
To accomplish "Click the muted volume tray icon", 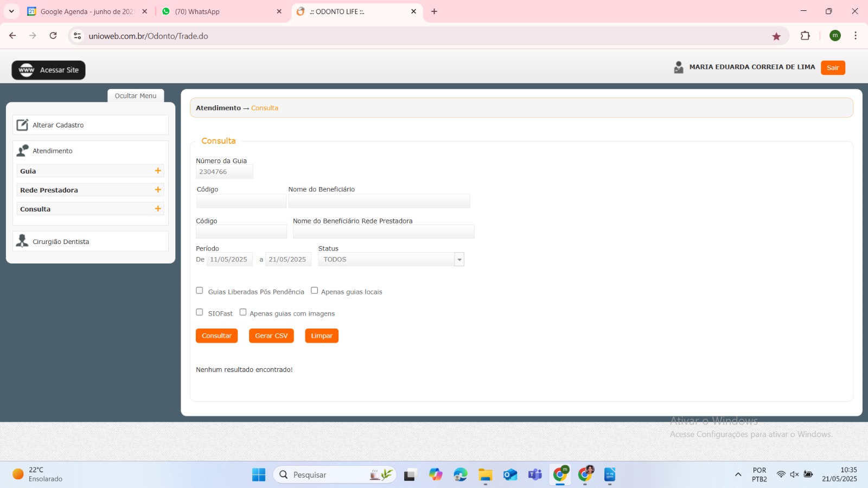I will point(794,474).
